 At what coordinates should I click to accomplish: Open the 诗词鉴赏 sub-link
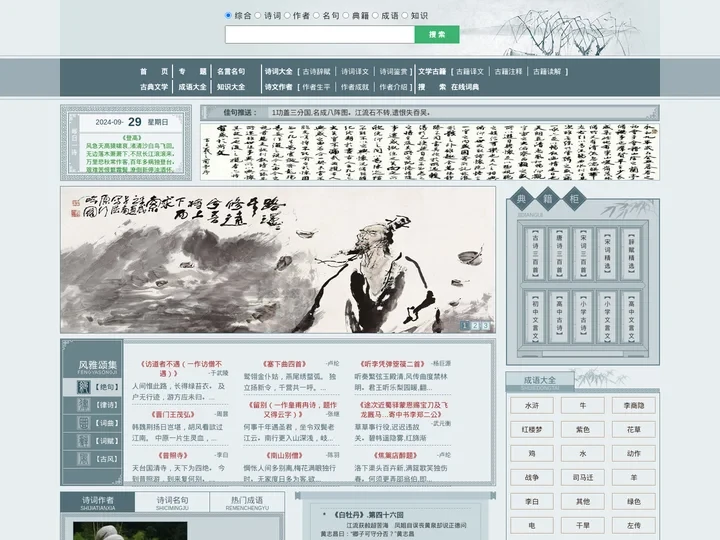pos(394,72)
